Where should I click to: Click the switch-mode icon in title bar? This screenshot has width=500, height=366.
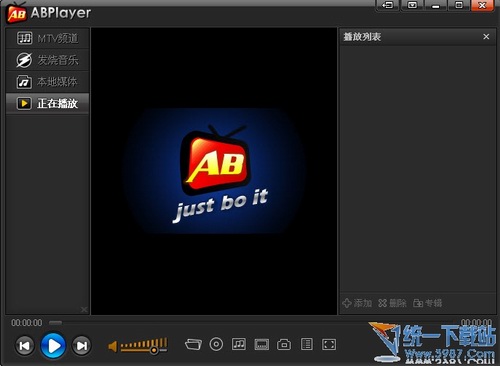click(x=388, y=5)
